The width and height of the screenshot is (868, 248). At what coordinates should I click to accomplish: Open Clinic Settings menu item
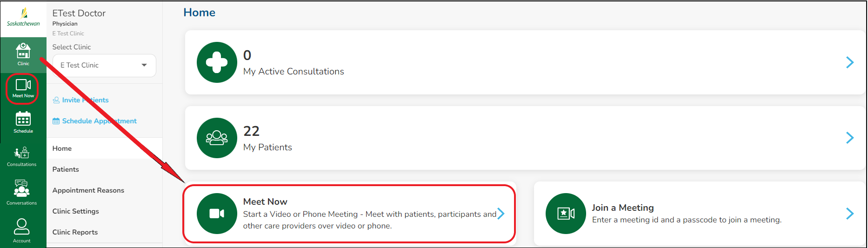click(76, 211)
